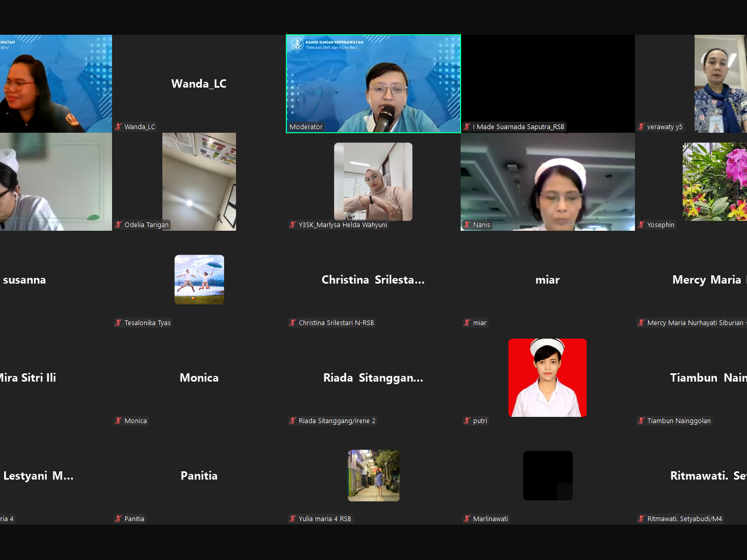747x560 pixels.
Task: Select the Christina Srilestari participant tile name
Action: 373,279
